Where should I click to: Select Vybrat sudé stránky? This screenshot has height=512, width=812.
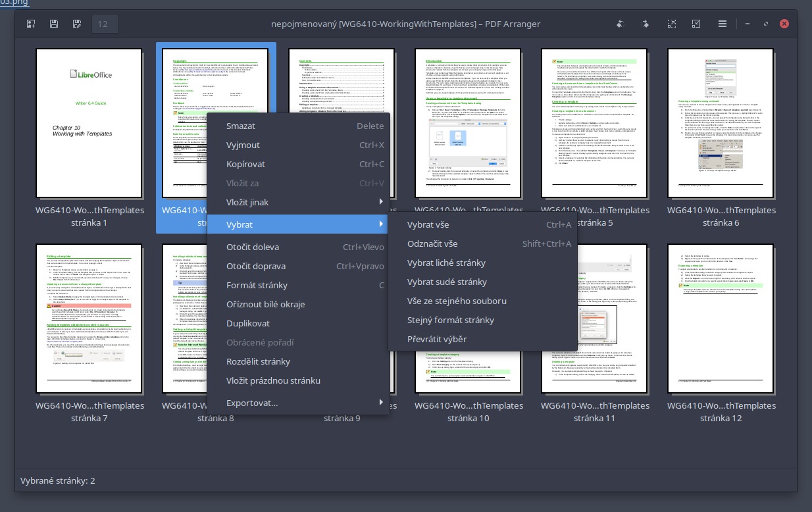482,282
